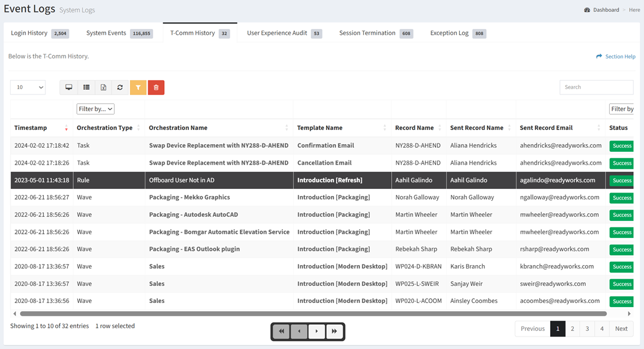Viewport: 644px width, 349px height.
Task: Click into the Search input field
Action: tap(596, 87)
